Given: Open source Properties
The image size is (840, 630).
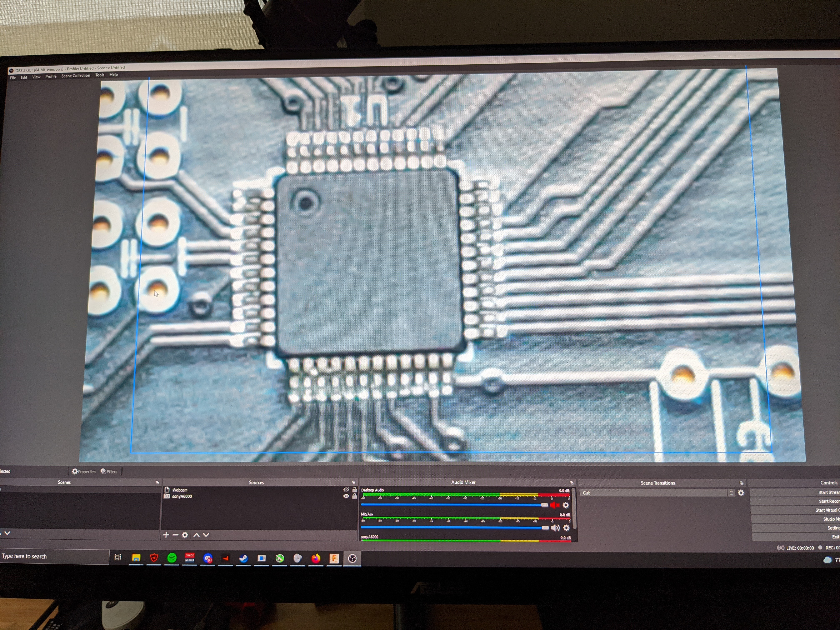Looking at the screenshot, I should 84,471.
